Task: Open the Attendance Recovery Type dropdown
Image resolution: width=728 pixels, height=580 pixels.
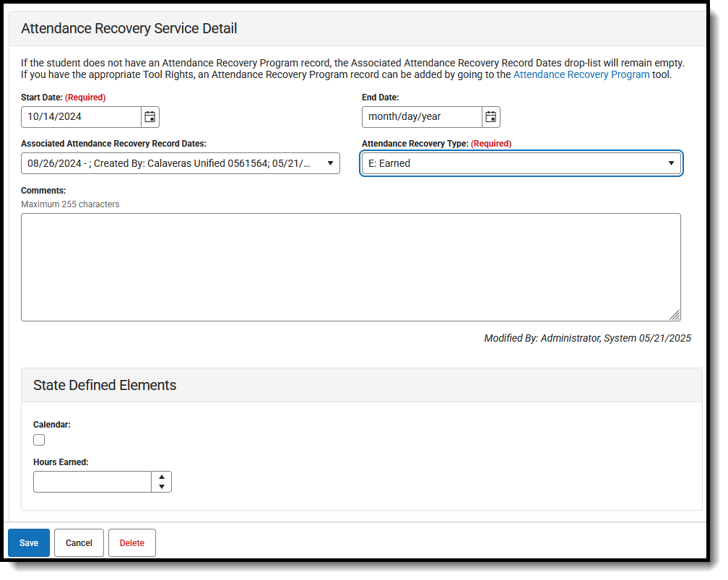Action: (521, 163)
